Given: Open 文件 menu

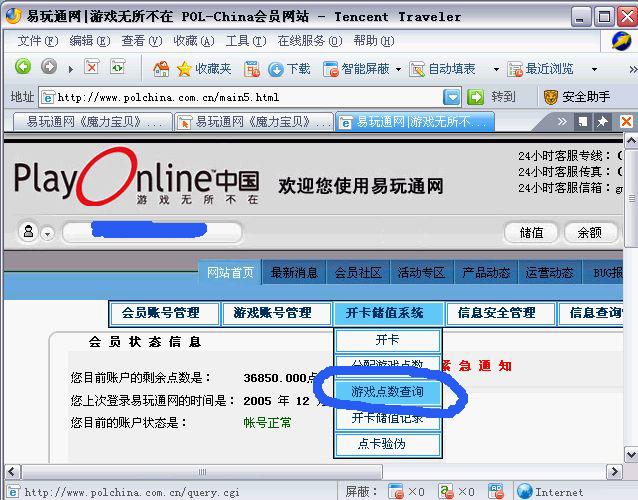Looking at the screenshot, I should pyautogui.click(x=37, y=41).
